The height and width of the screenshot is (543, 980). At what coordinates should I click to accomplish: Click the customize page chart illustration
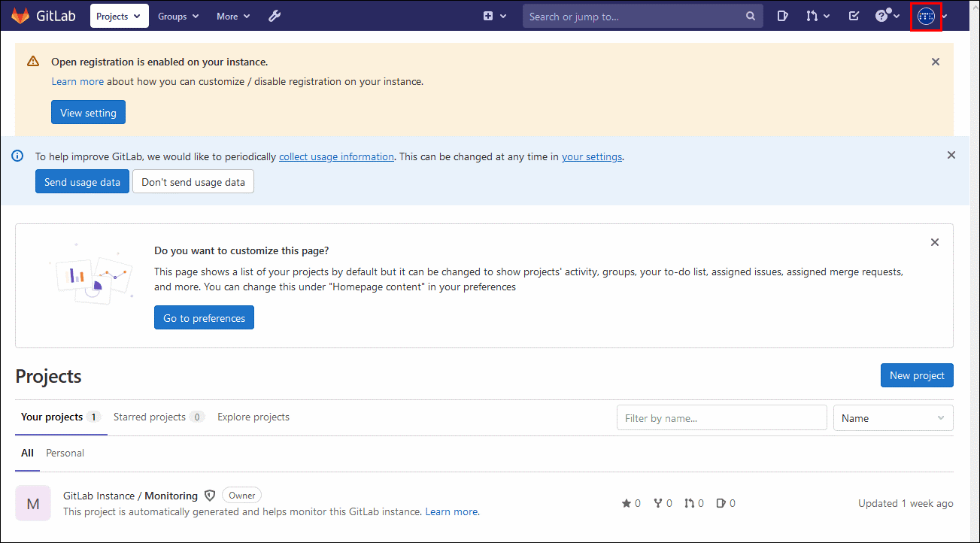[91, 274]
